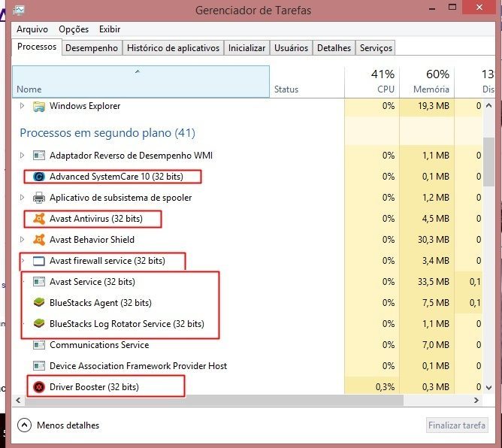Click the BlueStacks Log Rotator Service icon
The image size is (502, 448).
(39, 324)
